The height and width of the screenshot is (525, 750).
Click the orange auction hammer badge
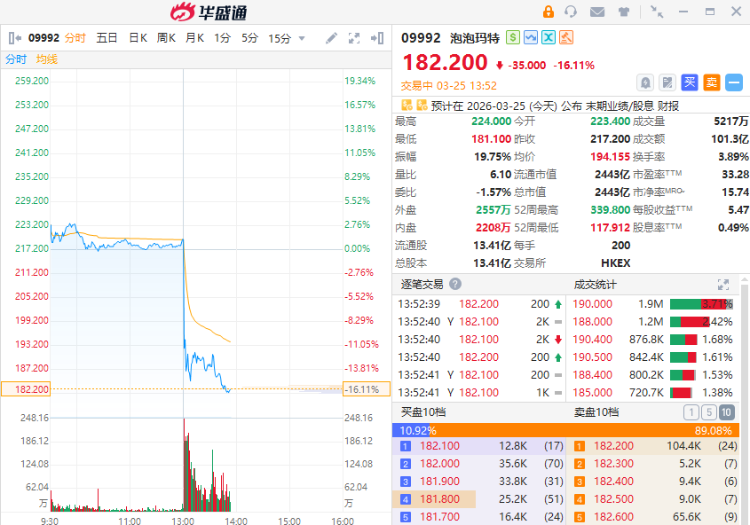click(566, 37)
